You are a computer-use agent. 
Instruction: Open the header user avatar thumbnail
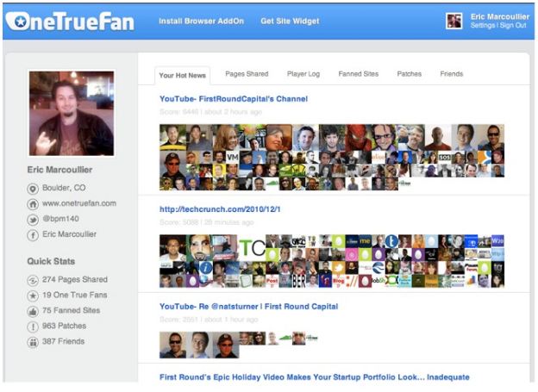[x=454, y=21]
